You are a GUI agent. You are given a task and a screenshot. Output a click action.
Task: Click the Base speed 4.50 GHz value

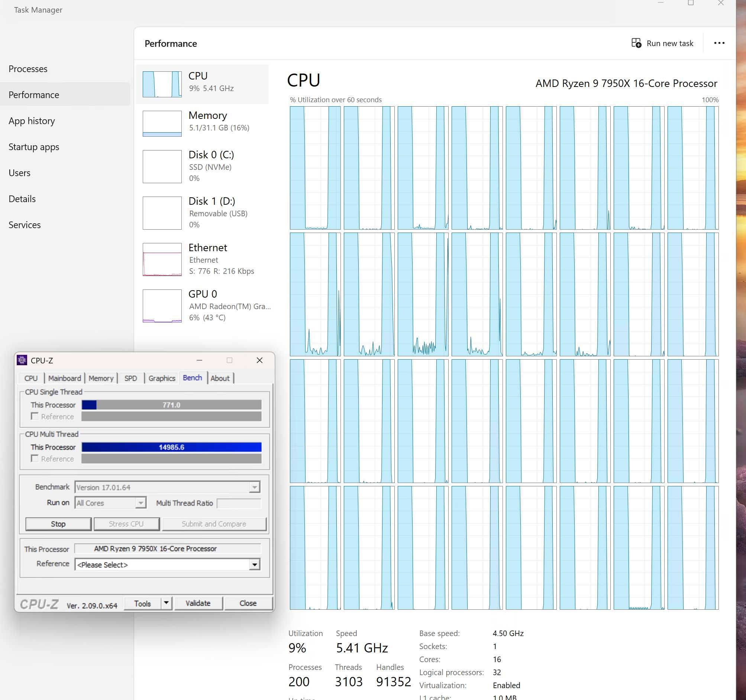click(x=508, y=633)
